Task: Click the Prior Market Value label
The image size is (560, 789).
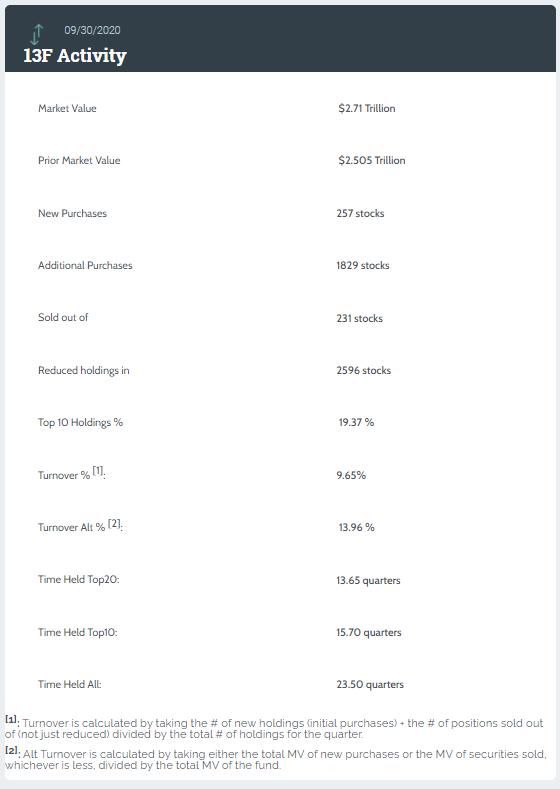Action: 79,161
